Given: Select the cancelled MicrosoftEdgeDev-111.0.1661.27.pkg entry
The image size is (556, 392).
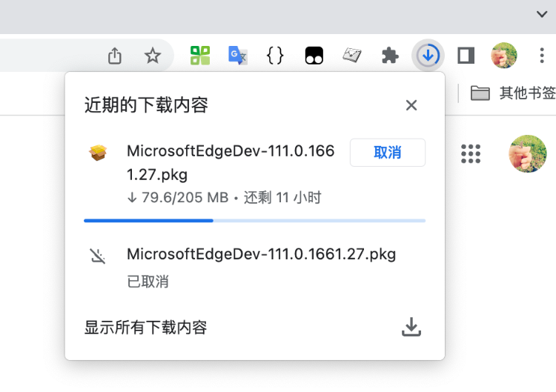Looking at the screenshot, I should point(254,268).
